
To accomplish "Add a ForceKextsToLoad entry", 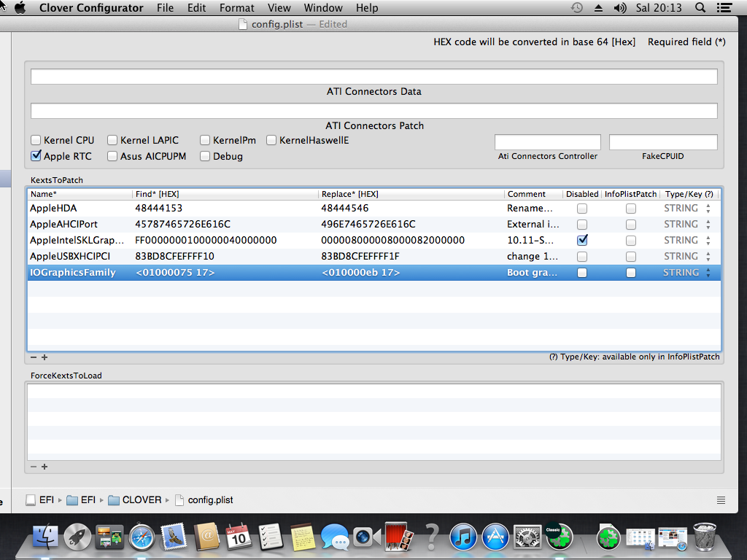I will (x=44, y=467).
